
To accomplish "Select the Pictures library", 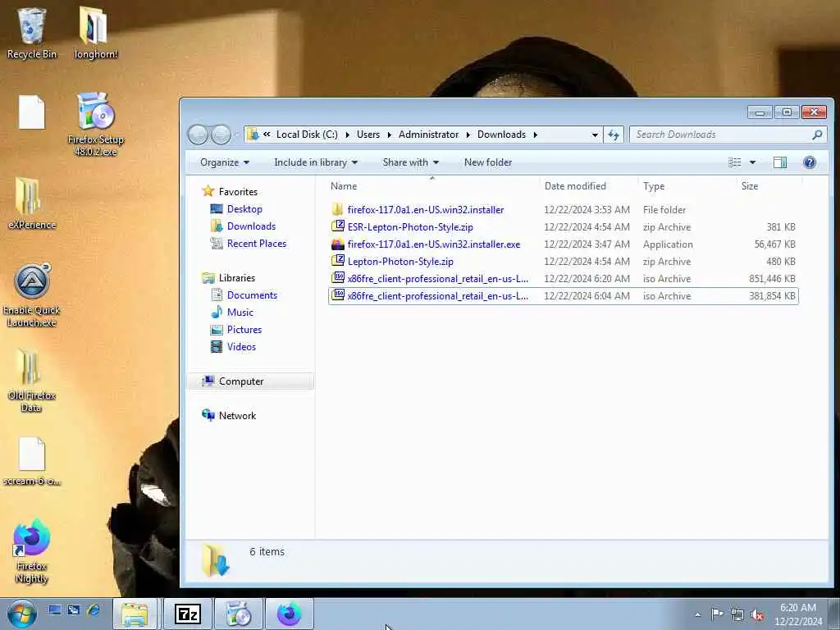I will (x=236, y=330).
